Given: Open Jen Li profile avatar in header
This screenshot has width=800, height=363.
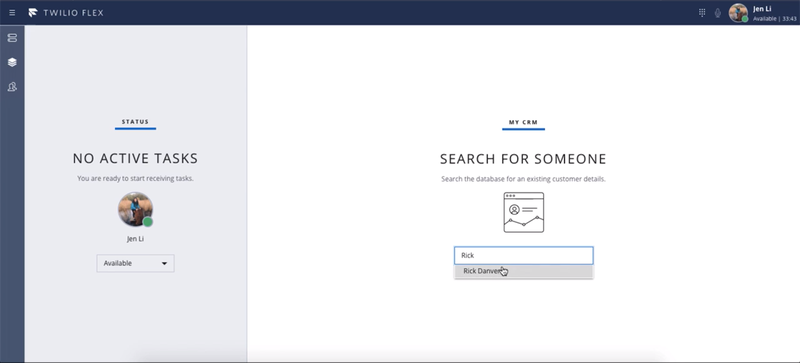Looking at the screenshot, I should [738, 13].
